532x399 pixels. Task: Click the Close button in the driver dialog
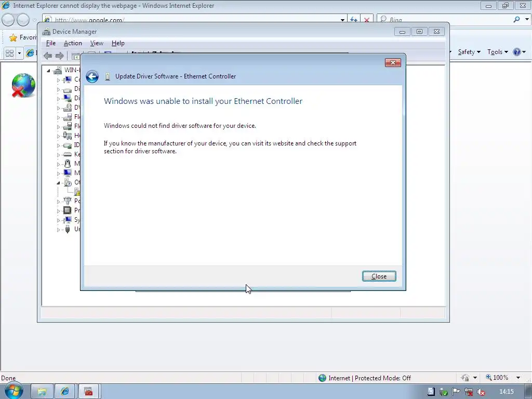pyautogui.click(x=379, y=276)
